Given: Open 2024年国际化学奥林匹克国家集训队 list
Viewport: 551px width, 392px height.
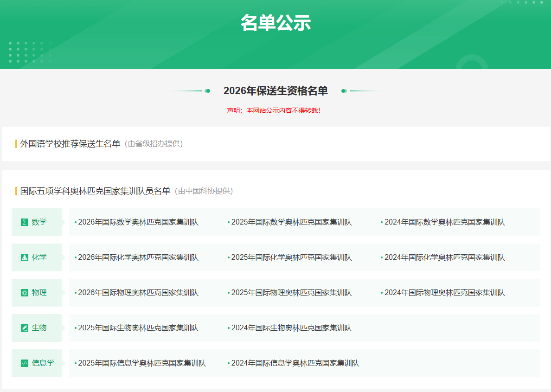Looking at the screenshot, I should [x=444, y=257].
